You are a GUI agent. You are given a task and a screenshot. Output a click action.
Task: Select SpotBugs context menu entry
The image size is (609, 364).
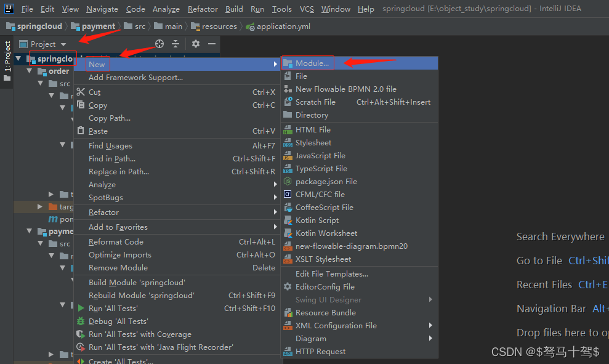click(x=177, y=197)
